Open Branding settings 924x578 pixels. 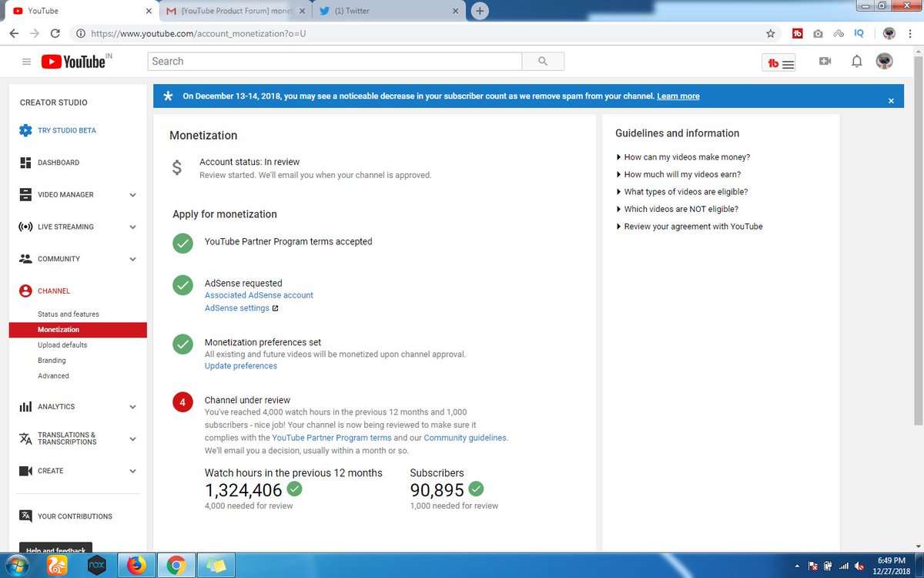pos(52,361)
